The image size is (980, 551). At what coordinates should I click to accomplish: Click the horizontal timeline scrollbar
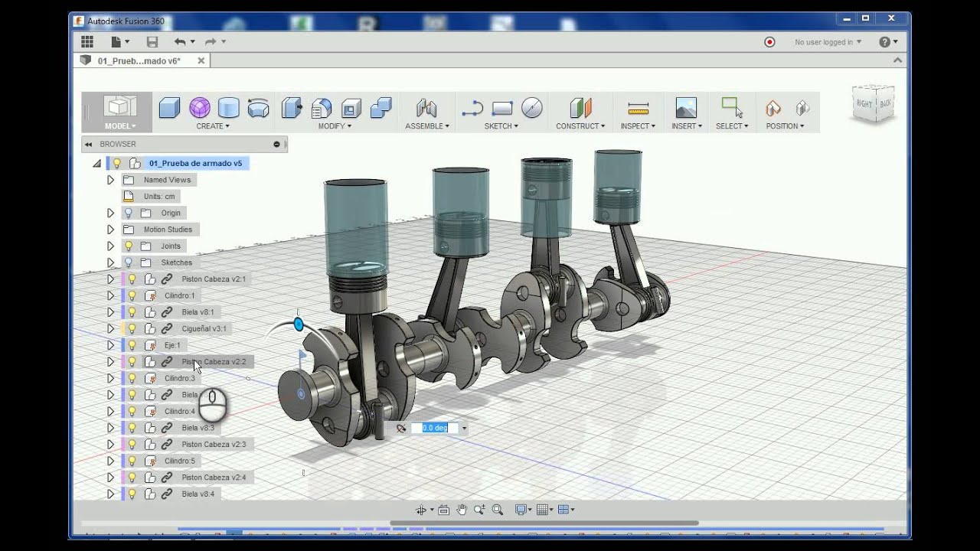544,523
